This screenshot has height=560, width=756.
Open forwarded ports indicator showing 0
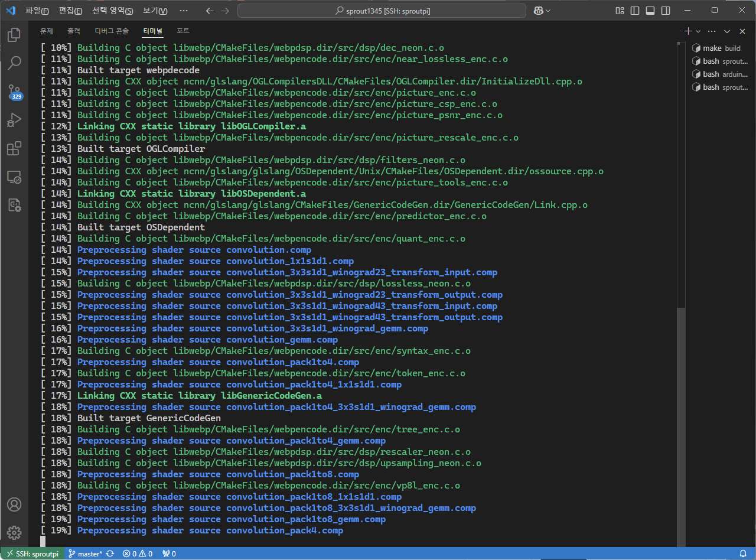170,554
